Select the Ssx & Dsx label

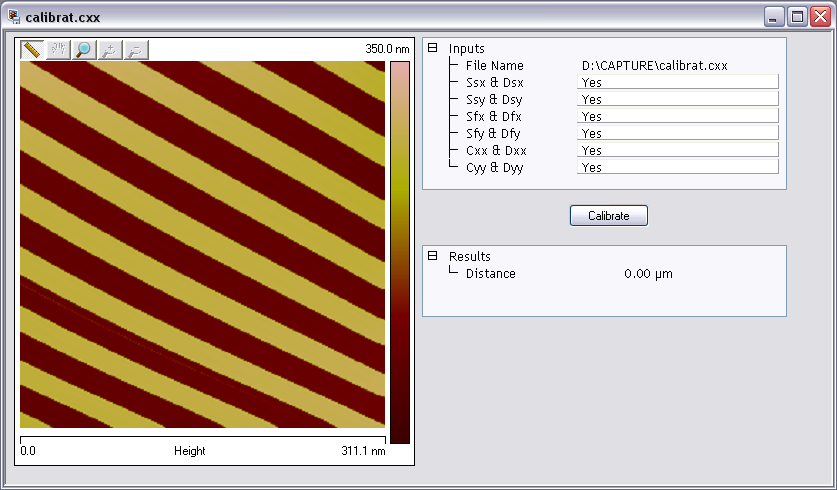[494, 83]
